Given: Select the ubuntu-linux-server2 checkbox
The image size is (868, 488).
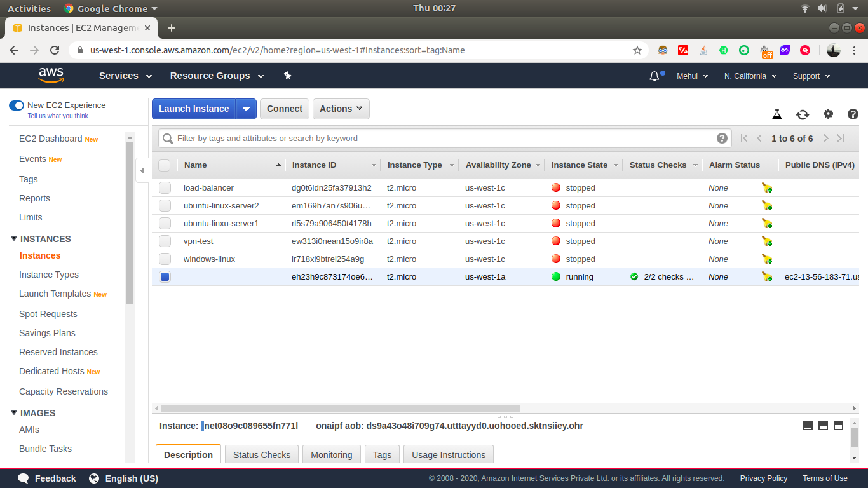Looking at the screenshot, I should click(x=165, y=205).
